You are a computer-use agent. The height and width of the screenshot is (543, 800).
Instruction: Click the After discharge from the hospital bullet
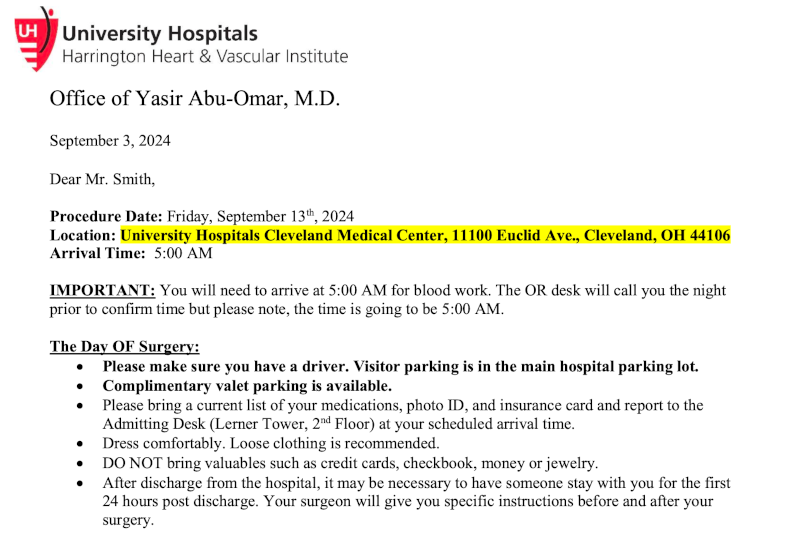coord(416,482)
